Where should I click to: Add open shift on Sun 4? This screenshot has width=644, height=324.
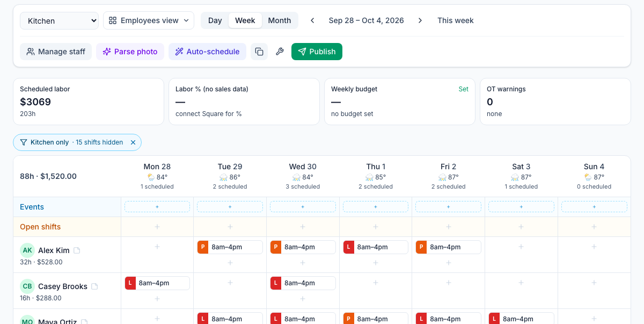click(x=594, y=227)
